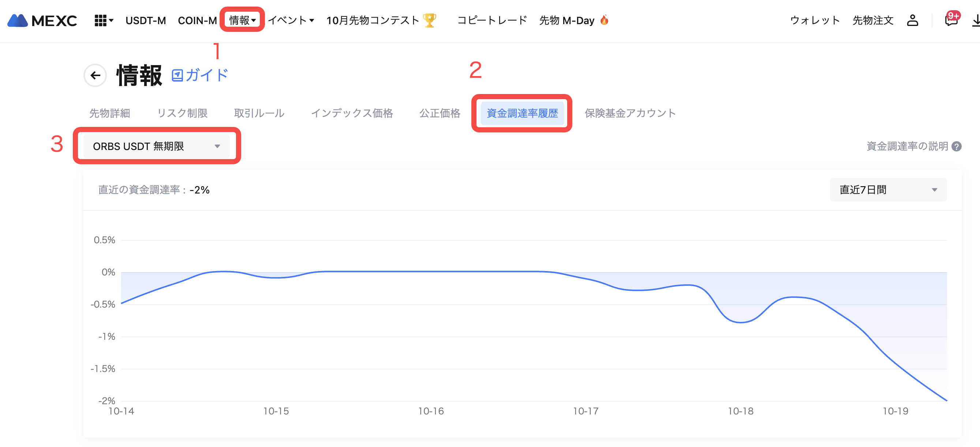Expand the イベント dropdown menu

click(291, 20)
